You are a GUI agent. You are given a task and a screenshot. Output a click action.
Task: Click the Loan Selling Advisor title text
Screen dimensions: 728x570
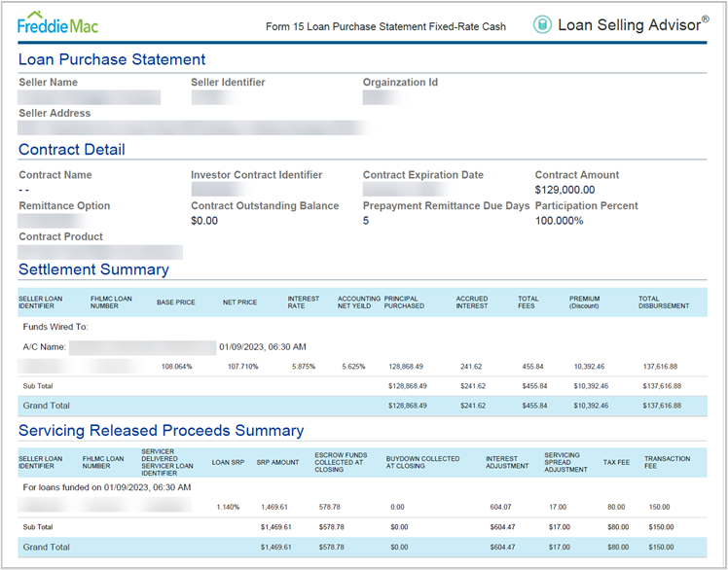[x=633, y=24]
